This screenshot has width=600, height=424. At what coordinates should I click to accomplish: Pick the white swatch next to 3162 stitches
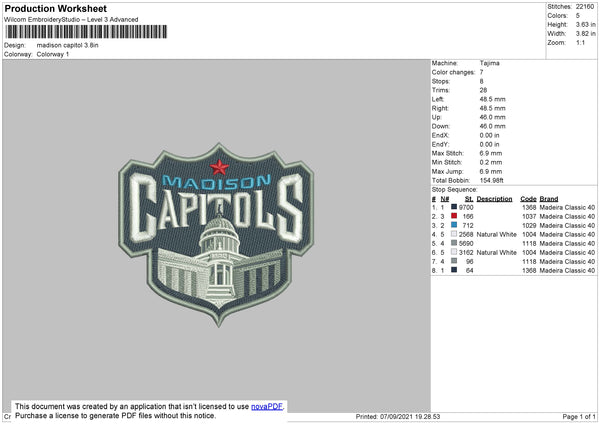click(x=454, y=252)
